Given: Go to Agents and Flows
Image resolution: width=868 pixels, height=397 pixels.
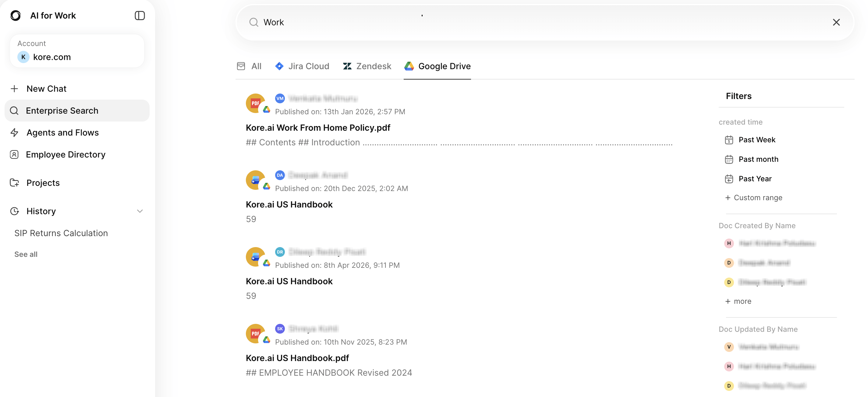Looking at the screenshot, I should click(77, 133).
